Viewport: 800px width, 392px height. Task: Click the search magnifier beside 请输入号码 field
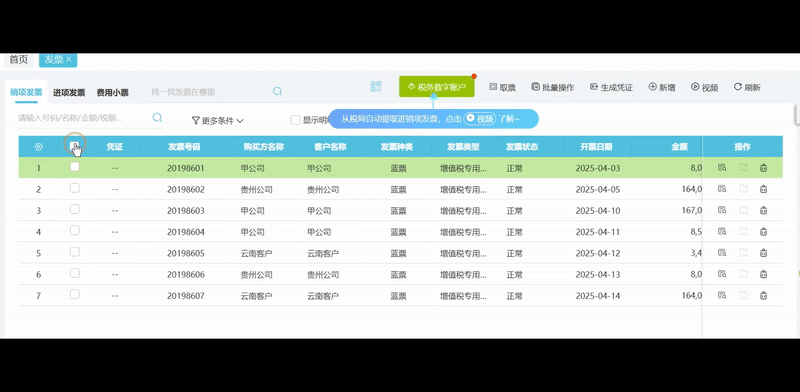157,117
